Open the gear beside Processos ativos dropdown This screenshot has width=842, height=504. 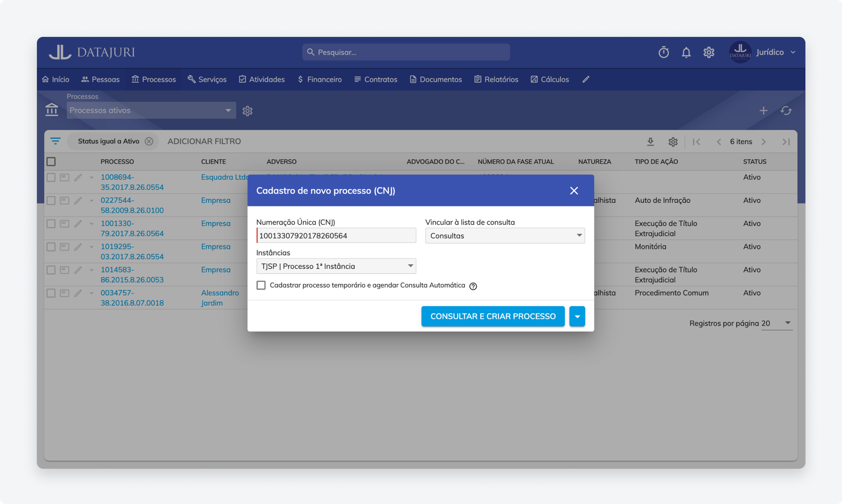(x=248, y=111)
